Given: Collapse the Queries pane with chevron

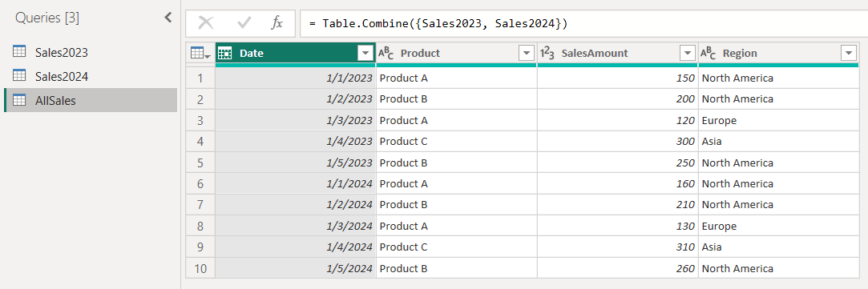Looking at the screenshot, I should [168, 18].
